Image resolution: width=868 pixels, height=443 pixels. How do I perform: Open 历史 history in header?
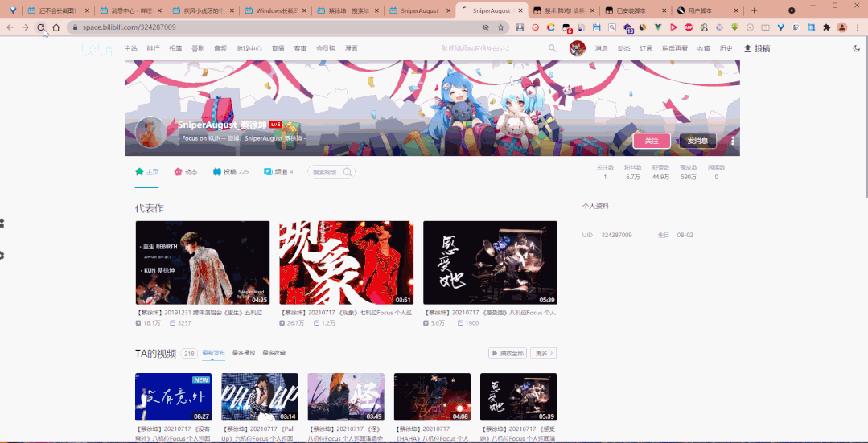(x=726, y=49)
